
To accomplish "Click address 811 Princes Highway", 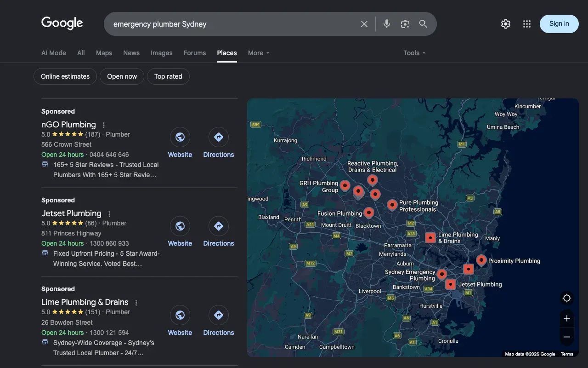I will [x=71, y=233].
